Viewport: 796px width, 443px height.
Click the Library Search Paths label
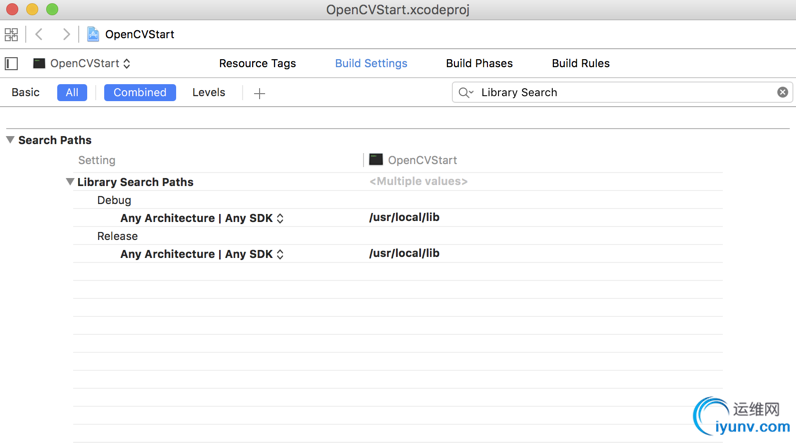135,182
